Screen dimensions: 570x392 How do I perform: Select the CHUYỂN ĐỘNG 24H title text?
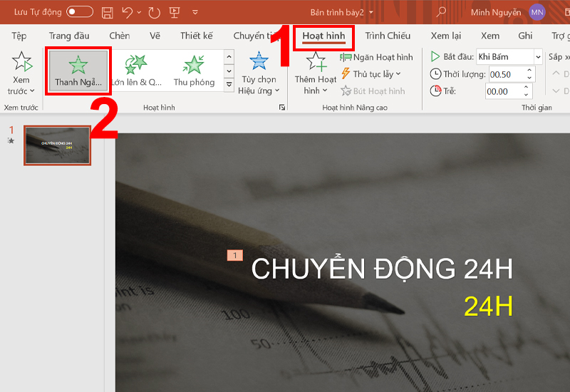[382, 269]
